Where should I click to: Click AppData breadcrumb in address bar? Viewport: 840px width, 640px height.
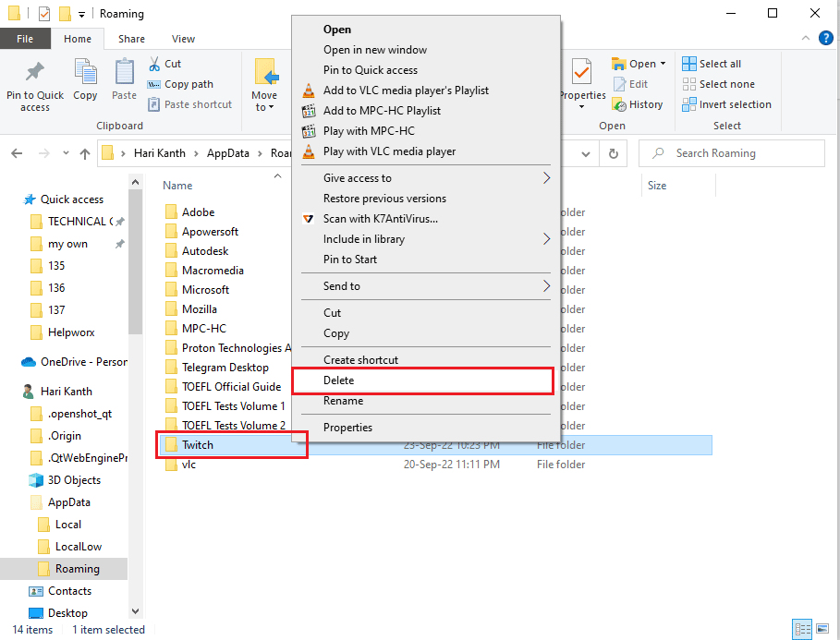click(x=227, y=153)
